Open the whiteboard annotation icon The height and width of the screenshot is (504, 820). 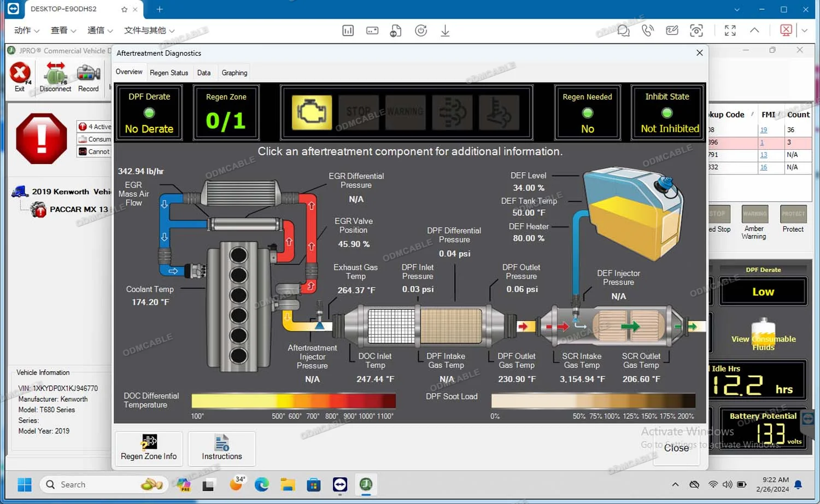(x=672, y=31)
